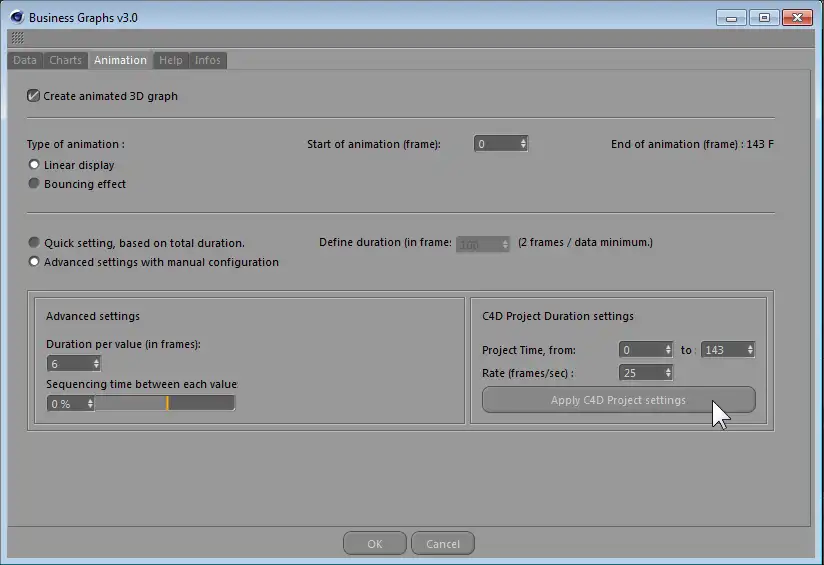Choose Advanced settings with manual configuration
Image resolution: width=824 pixels, height=565 pixels.
click(x=34, y=261)
